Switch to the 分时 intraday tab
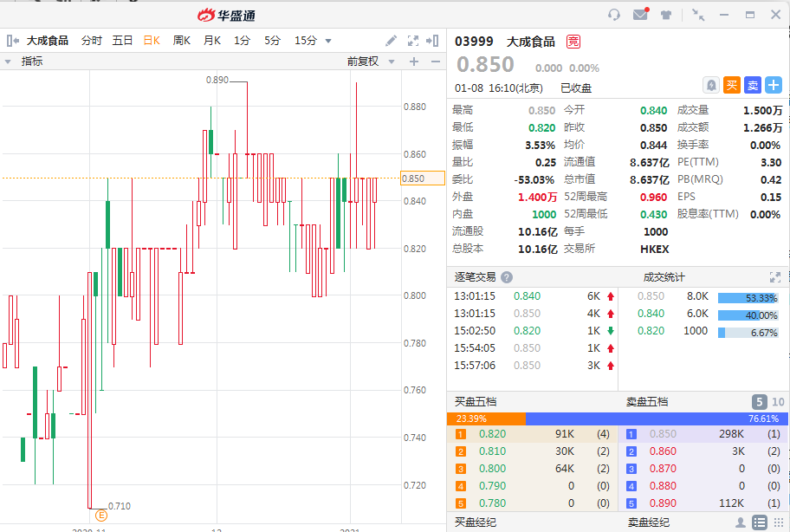The image size is (790, 532). pyautogui.click(x=91, y=41)
